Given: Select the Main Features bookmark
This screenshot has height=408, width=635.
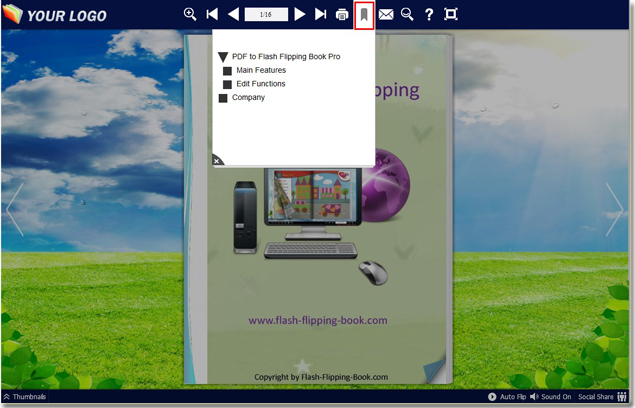Looking at the screenshot, I should tap(260, 71).
